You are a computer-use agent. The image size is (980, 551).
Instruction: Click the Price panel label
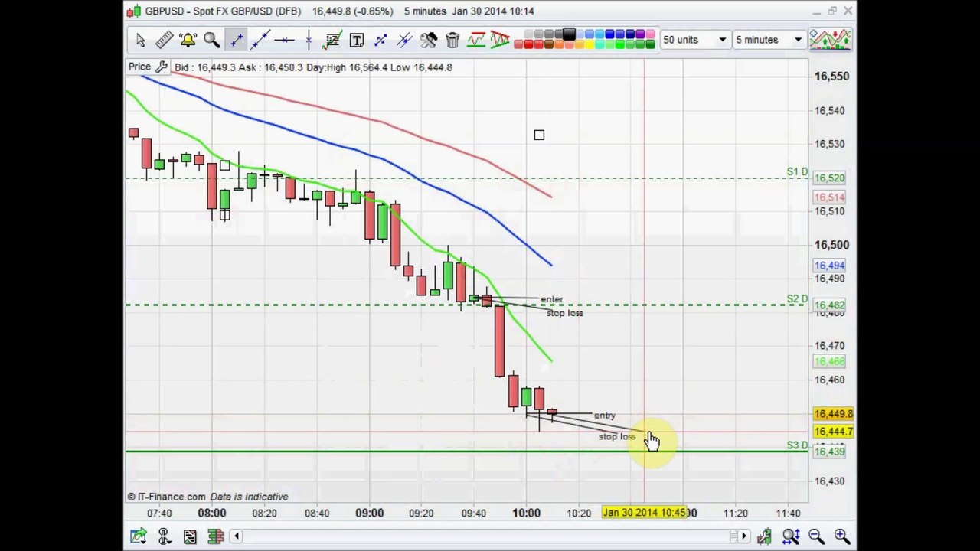coord(139,67)
